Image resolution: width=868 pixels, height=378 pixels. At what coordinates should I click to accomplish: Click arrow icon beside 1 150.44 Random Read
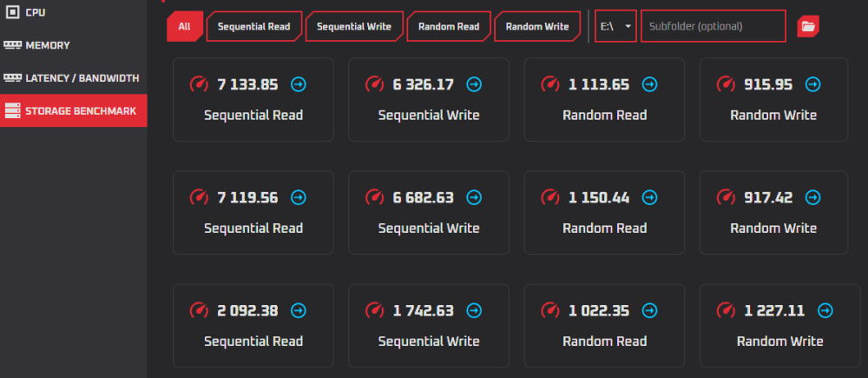pyautogui.click(x=649, y=197)
